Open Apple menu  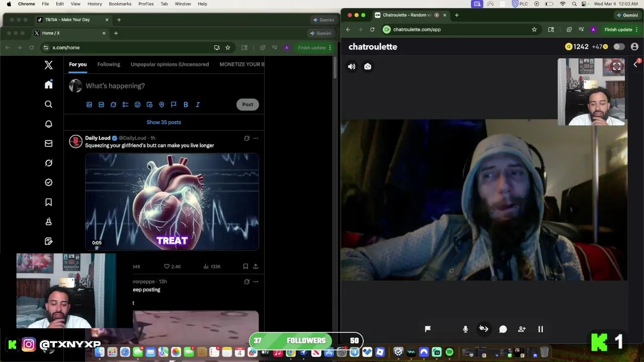(x=9, y=4)
